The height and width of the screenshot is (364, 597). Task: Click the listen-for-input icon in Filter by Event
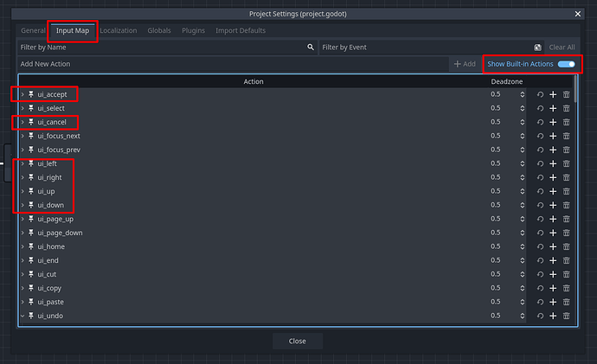(x=537, y=48)
